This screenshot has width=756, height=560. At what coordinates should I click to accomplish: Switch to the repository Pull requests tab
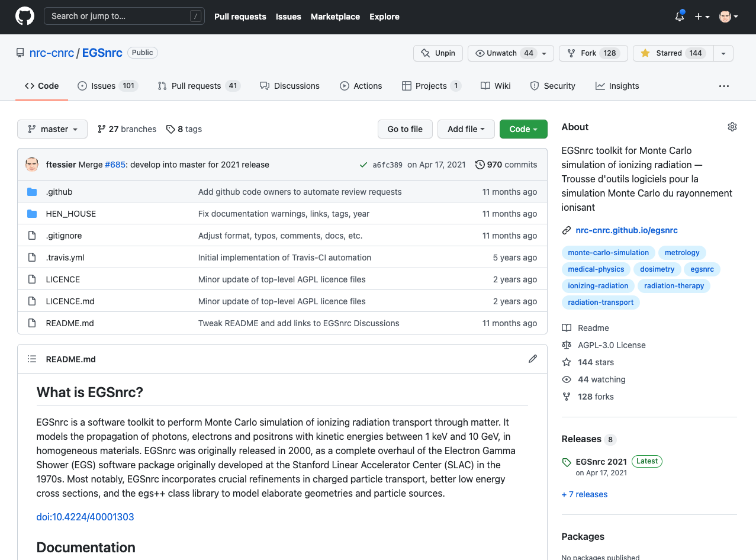click(x=198, y=86)
